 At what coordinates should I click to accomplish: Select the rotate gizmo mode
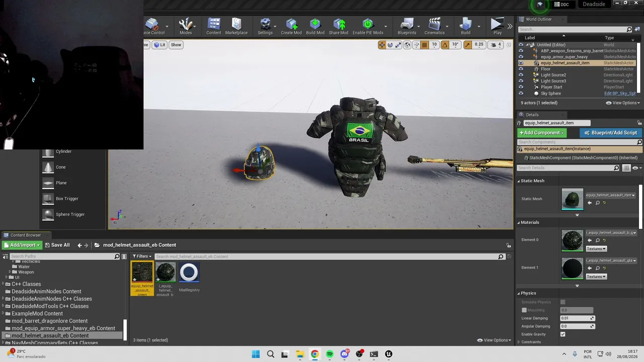(390, 45)
